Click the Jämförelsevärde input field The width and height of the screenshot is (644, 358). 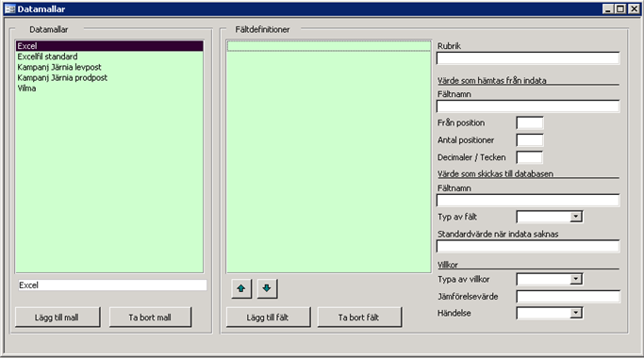coord(568,297)
